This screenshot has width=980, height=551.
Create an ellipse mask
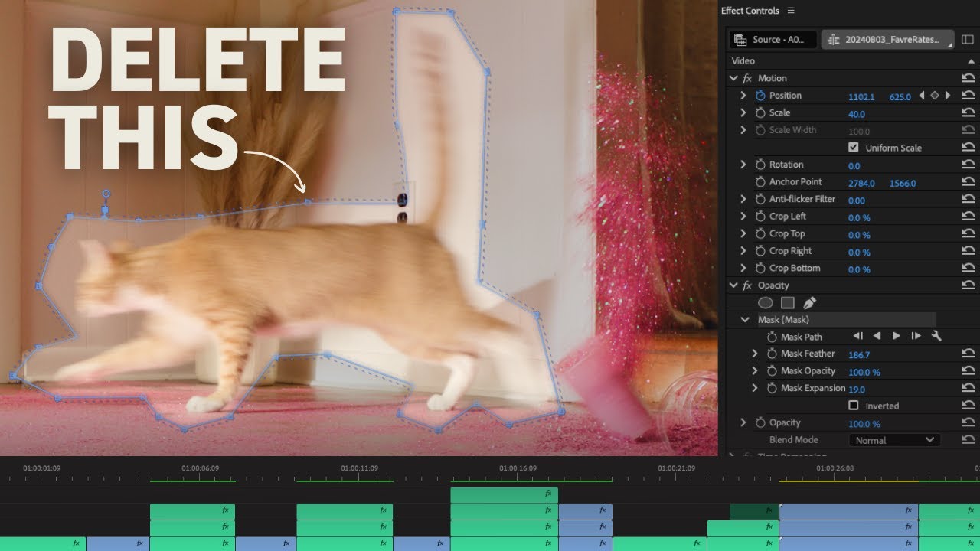click(766, 303)
